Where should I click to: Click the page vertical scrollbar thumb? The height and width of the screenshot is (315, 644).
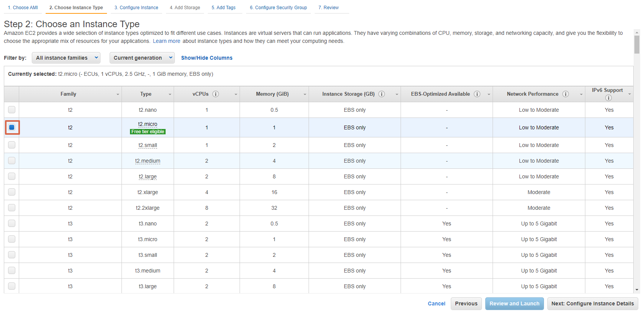pos(637,45)
